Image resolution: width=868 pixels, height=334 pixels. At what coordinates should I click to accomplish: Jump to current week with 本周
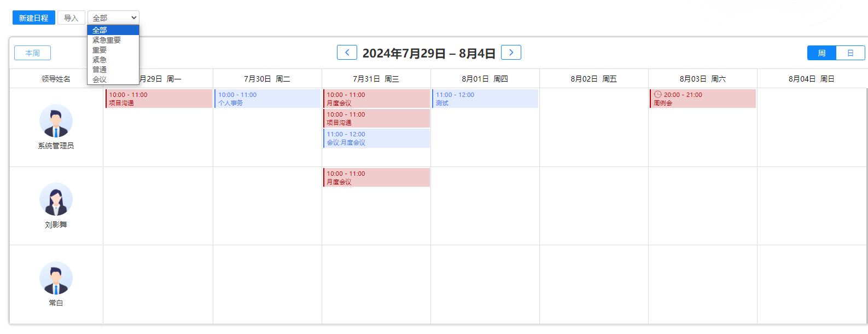pyautogui.click(x=32, y=53)
